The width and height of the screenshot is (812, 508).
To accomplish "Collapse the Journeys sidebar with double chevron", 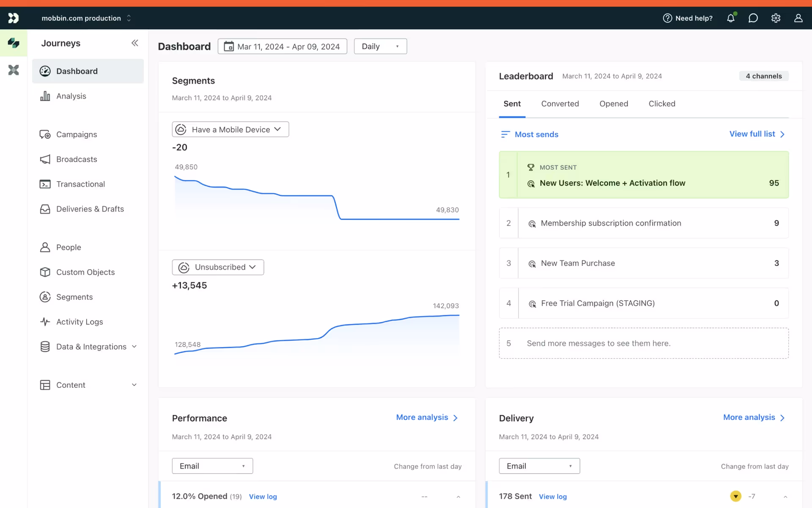I will (134, 43).
